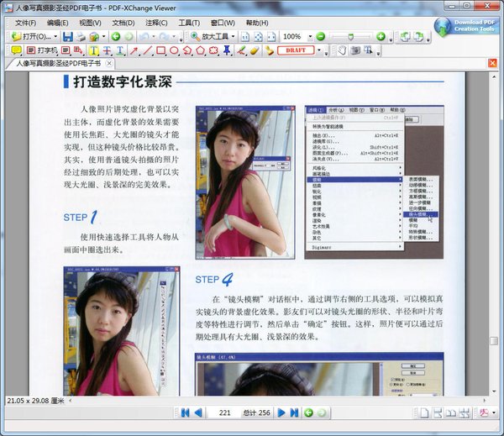This screenshot has width=504, height=436.
Task: Select the pentagon polygon tool
Action: [x=201, y=50]
